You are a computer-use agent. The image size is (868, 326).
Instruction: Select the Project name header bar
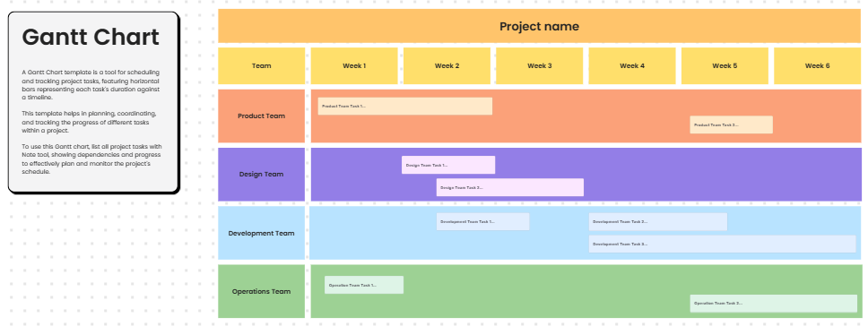pyautogui.click(x=539, y=26)
